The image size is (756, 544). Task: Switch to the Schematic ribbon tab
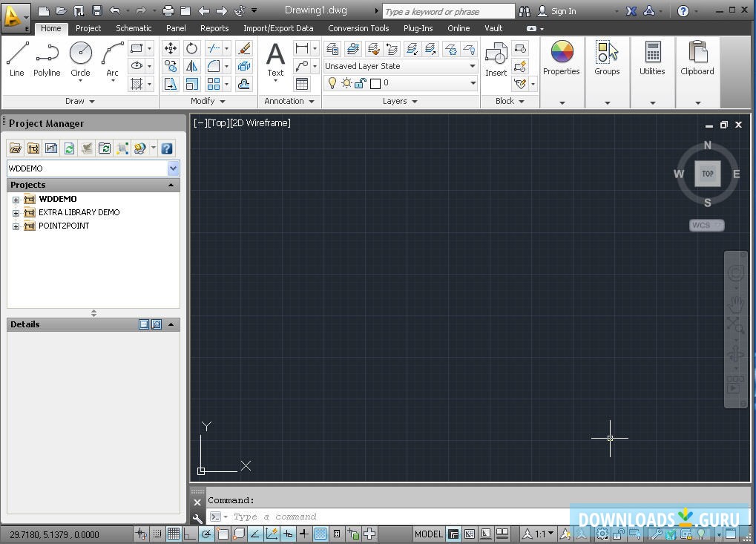[134, 28]
